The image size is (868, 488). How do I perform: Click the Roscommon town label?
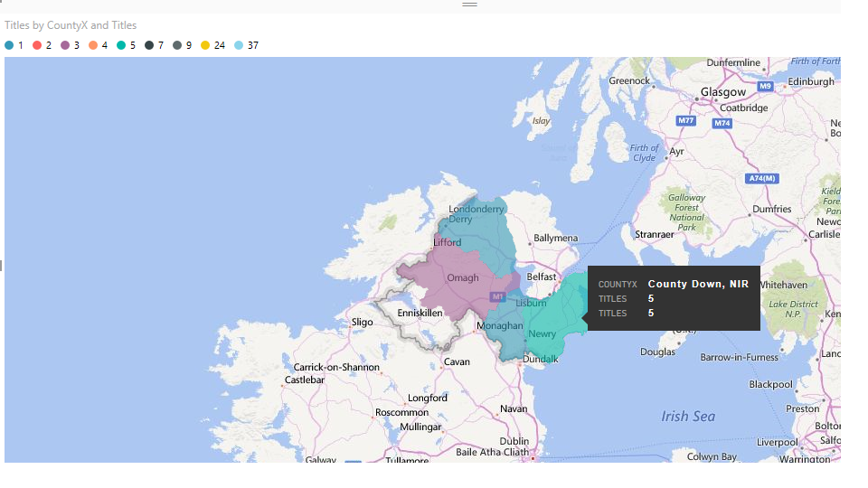(401, 413)
